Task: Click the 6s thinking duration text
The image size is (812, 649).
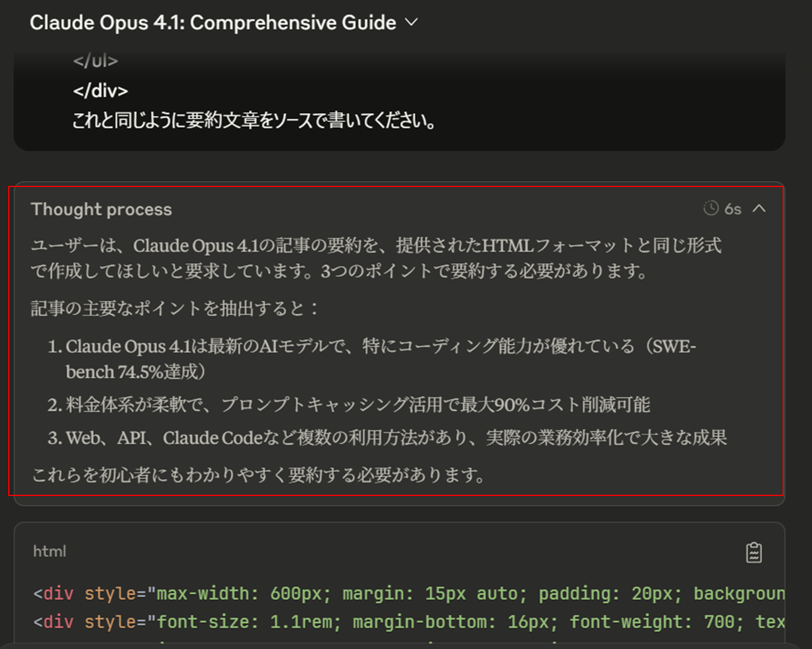Action: (733, 209)
